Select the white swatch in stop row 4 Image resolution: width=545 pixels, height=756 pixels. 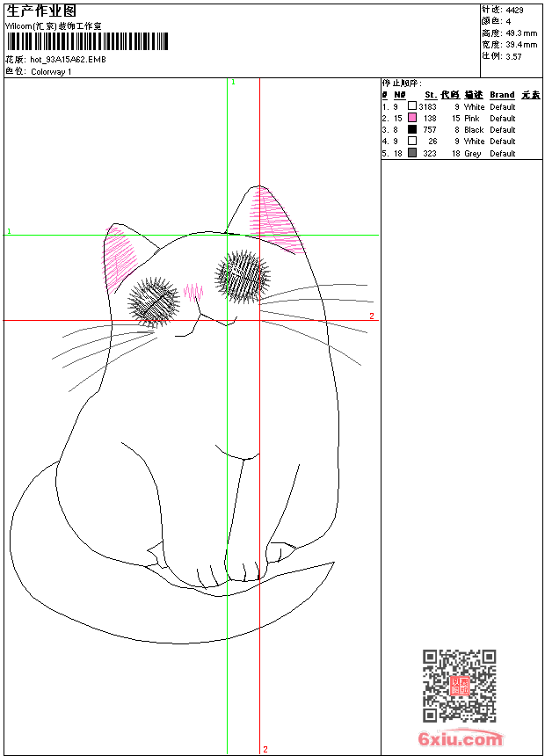(412, 141)
